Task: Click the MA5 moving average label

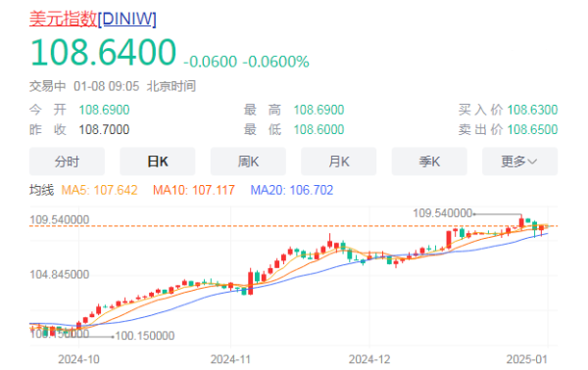Action: pyautogui.click(x=99, y=190)
